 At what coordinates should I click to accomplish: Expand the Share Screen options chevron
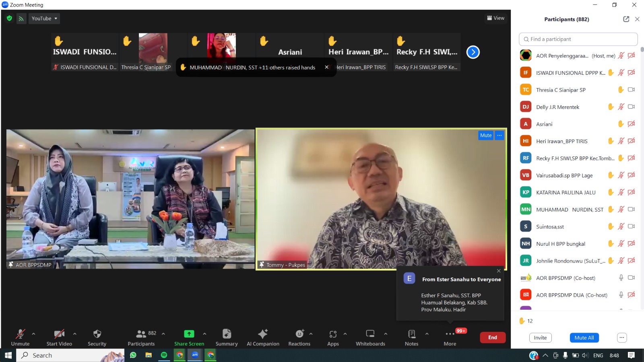click(x=205, y=334)
